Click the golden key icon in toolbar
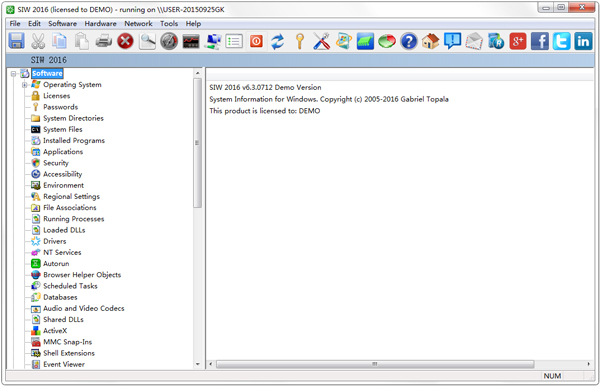The image size is (600, 386). point(300,41)
